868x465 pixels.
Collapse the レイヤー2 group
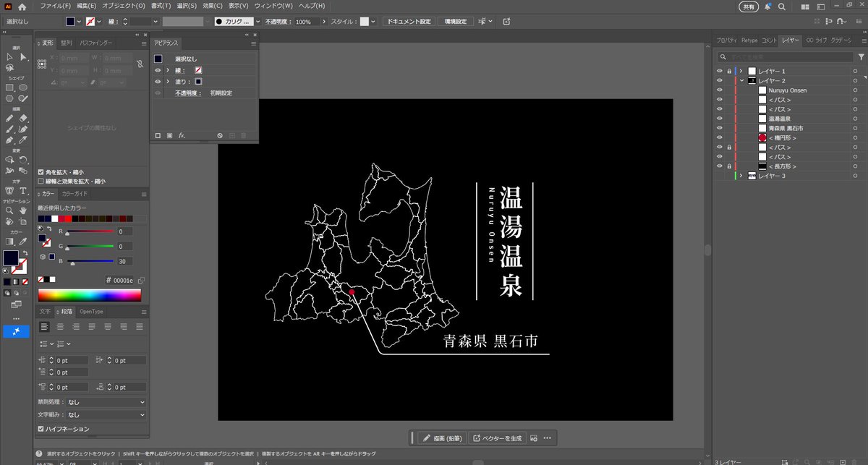742,80
